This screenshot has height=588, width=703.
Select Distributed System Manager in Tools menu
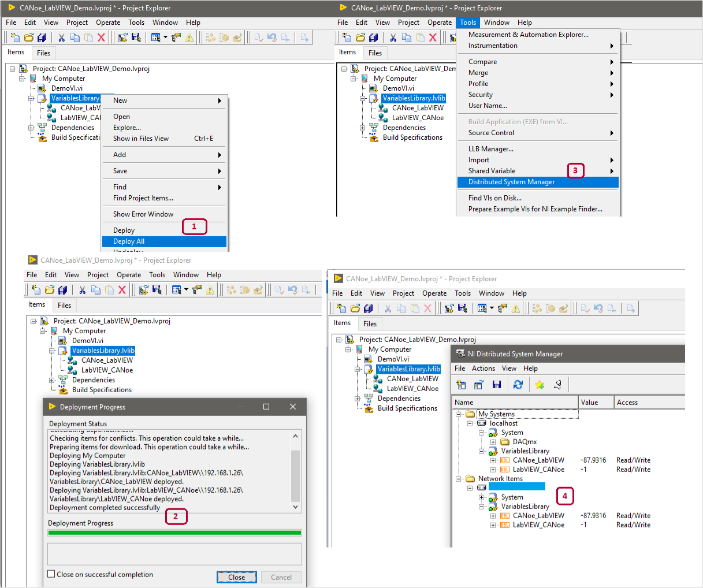coord(511,182)
